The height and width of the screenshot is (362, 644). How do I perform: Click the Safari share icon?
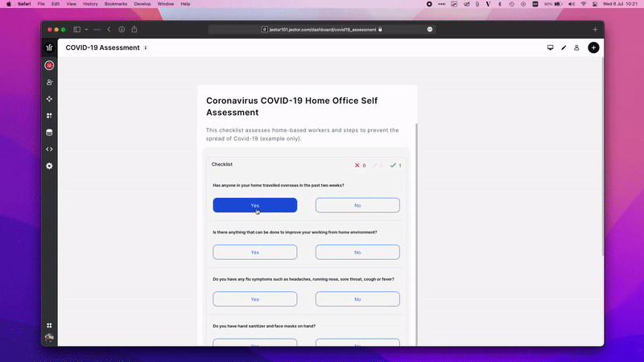click(134, 29)
